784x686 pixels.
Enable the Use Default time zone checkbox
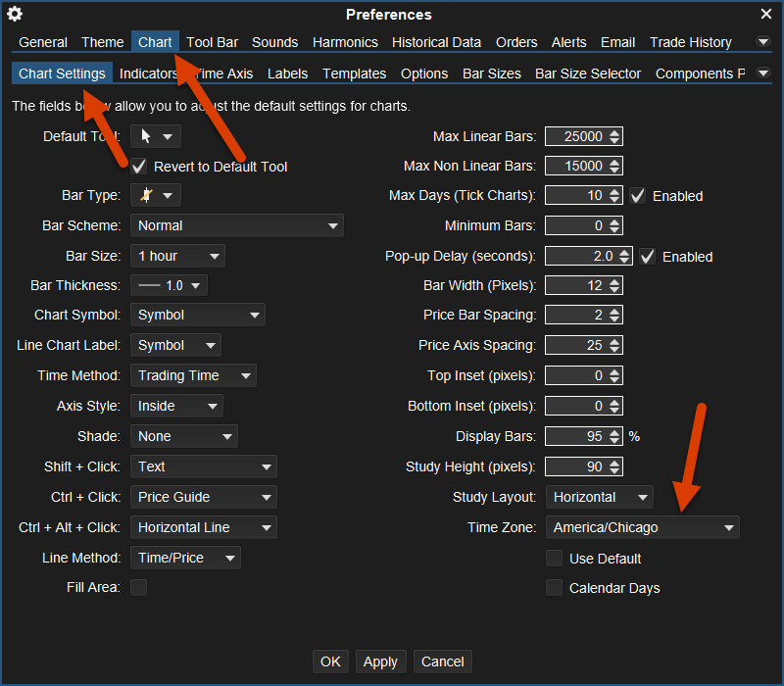pos(555,559)
